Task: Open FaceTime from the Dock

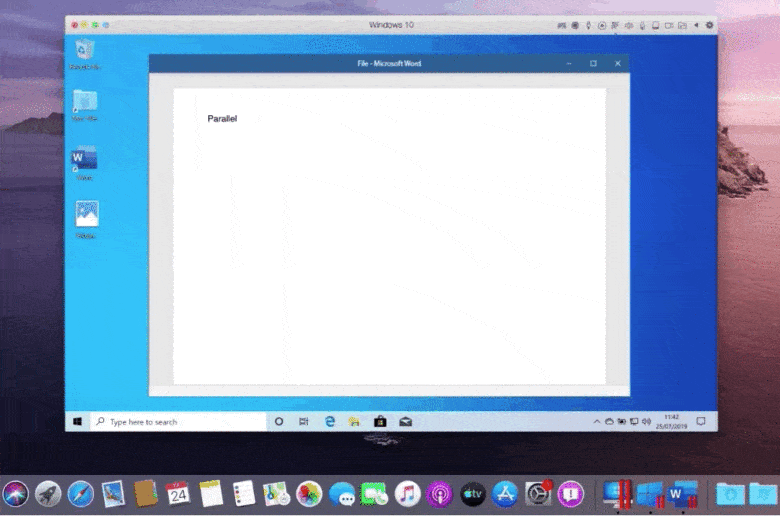Action: coord(374,494)
